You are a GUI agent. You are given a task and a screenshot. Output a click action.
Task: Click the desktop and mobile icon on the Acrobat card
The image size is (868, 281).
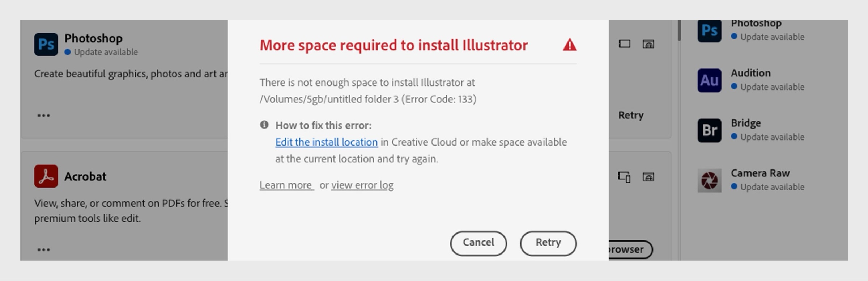(624, 177)
